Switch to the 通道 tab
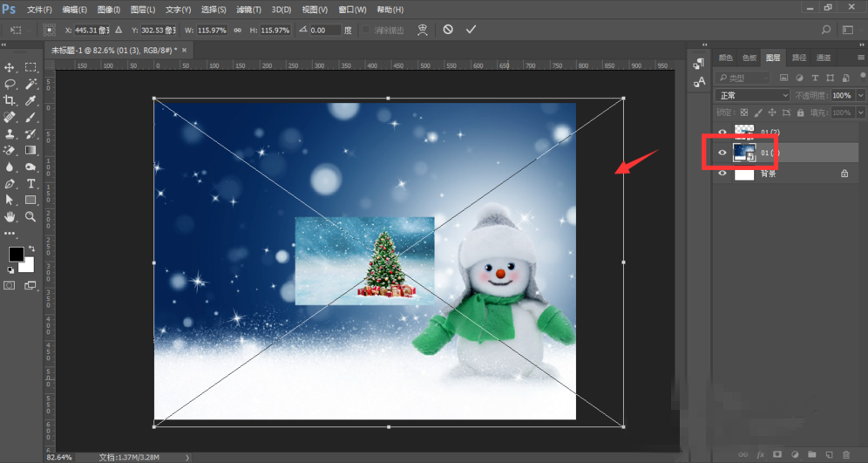Image resolution: width=868 pixels, height=463 pixels. [824, 58]
